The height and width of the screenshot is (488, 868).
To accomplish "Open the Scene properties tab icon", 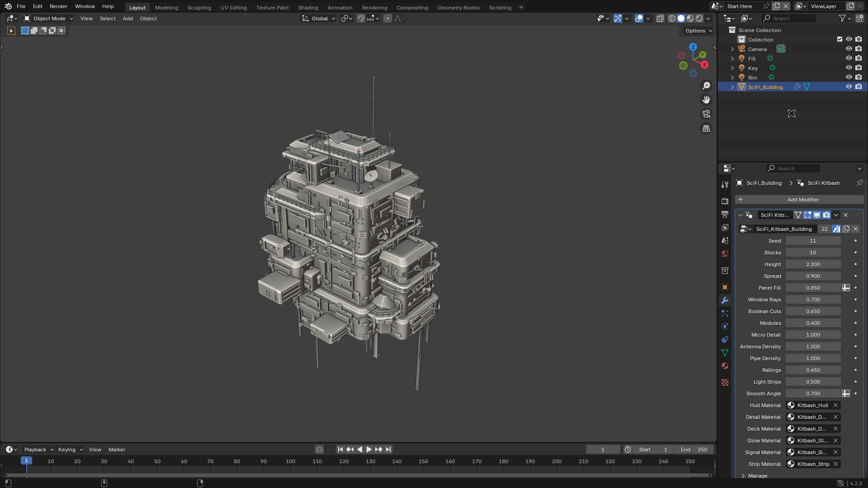I will tap(725, 240).
